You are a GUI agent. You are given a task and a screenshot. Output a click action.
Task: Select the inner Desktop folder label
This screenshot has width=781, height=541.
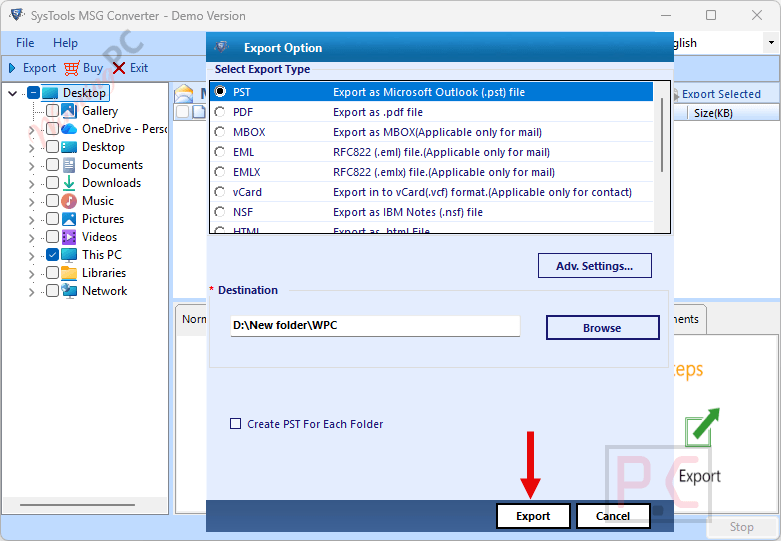(103, 147)
